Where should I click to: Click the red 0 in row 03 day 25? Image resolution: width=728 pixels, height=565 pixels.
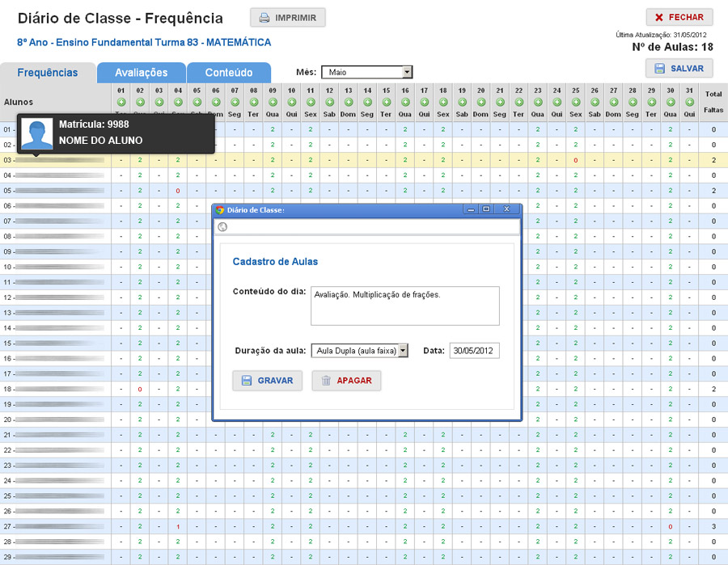click(576, 160)
